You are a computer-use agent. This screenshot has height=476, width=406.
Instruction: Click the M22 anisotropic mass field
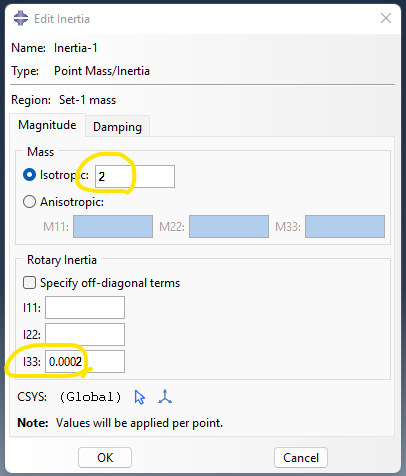pyautogui.click(x=229, y=227)
